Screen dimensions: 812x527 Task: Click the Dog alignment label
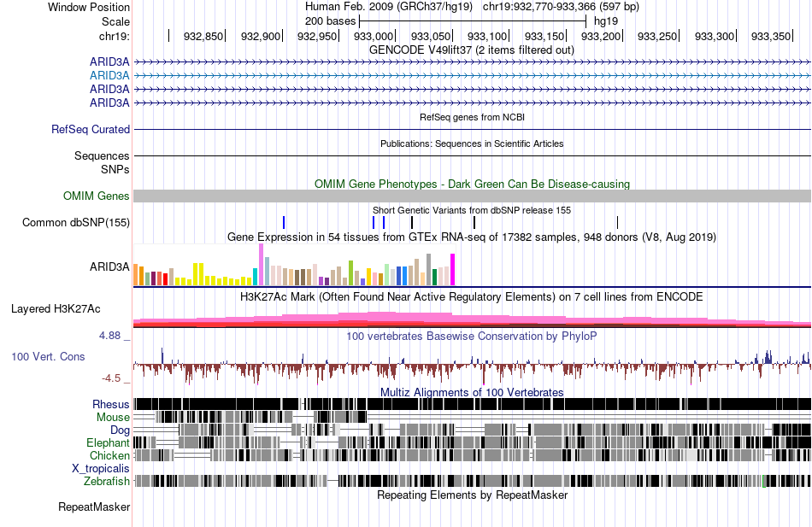pos(120,430)
